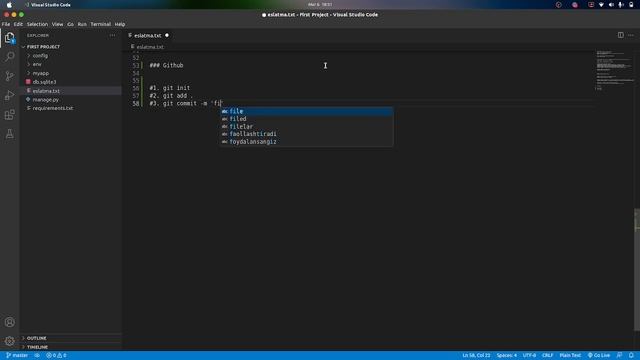The width and height of the screenshot is (640, 360).
Task: Open the Extensions view
Action: click(9, 115)
